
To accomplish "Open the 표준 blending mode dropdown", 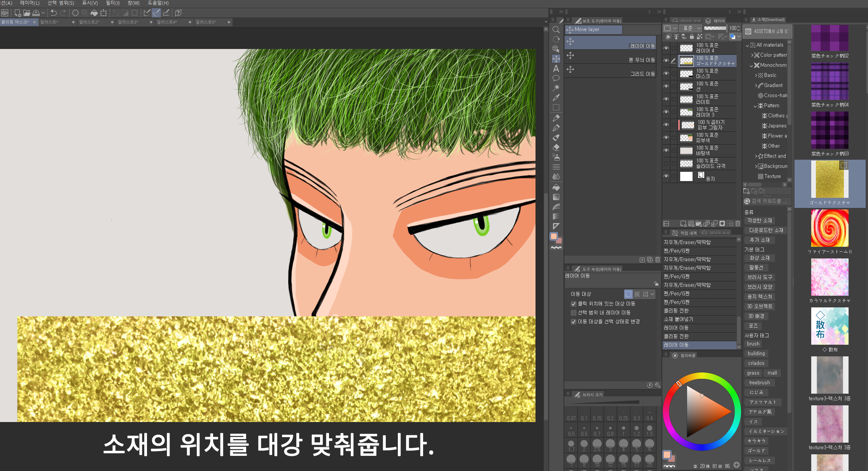I will (x=690, y=28).
